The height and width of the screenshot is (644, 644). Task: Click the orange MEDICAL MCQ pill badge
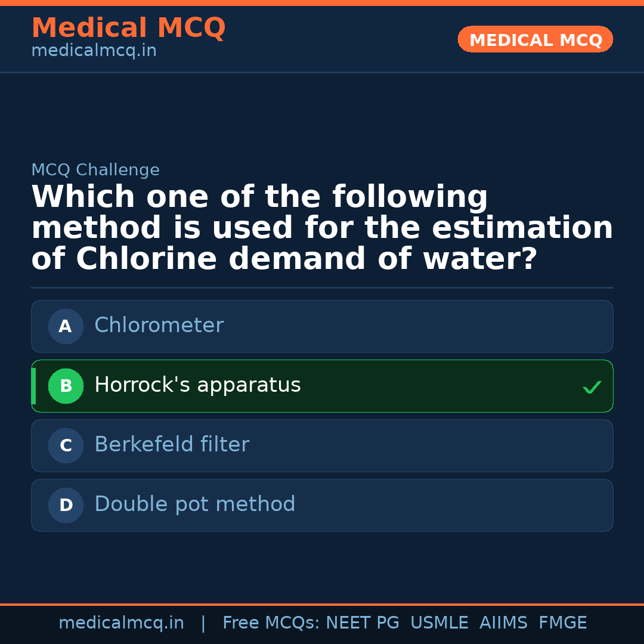tap(535, 39)
